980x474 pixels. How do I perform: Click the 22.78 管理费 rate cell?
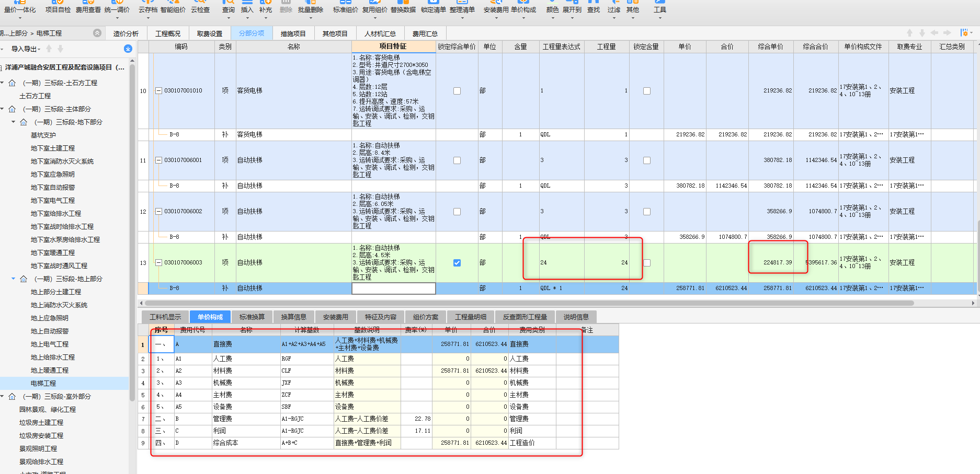416,419
